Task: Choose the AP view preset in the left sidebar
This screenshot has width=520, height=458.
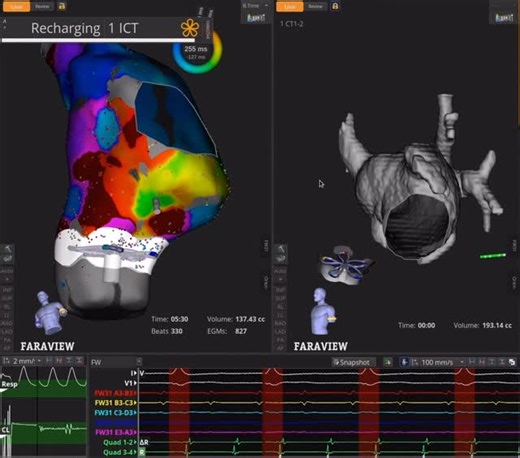Action: coord(7,348)
